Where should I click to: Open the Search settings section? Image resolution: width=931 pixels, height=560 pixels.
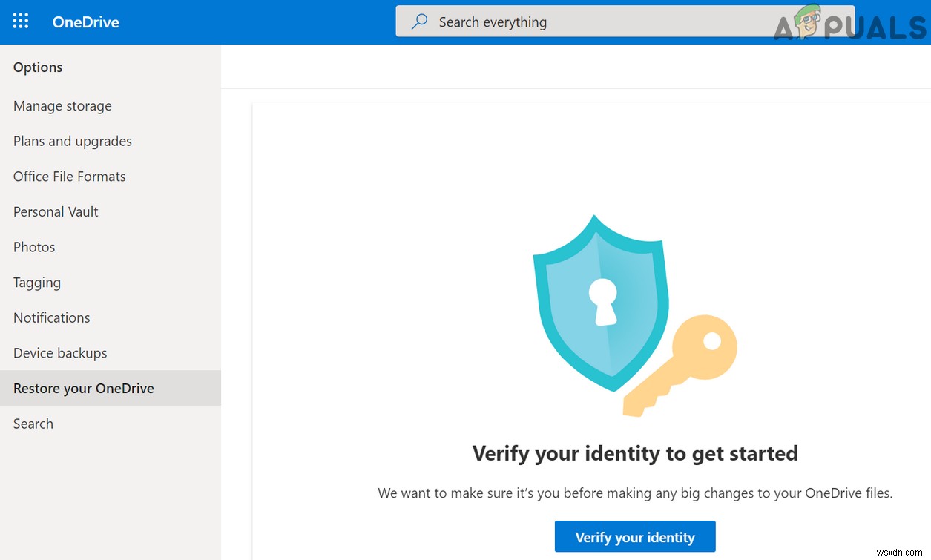point(33,424)
